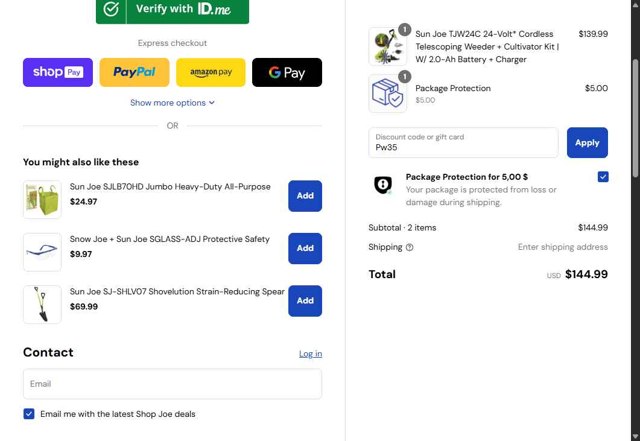Click the $24.97 price text
Viewport: 640px width, 441px height.
(x=83, y=202)
